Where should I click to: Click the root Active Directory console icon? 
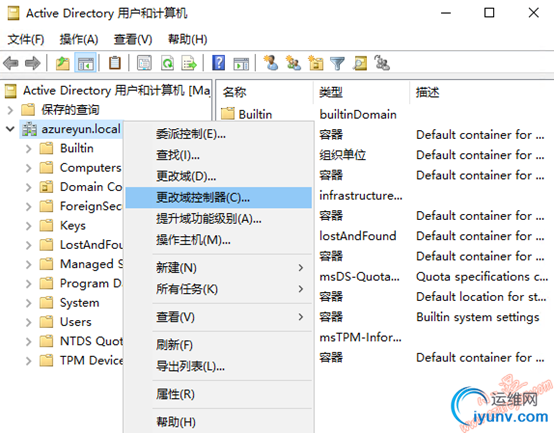(11, 91)
